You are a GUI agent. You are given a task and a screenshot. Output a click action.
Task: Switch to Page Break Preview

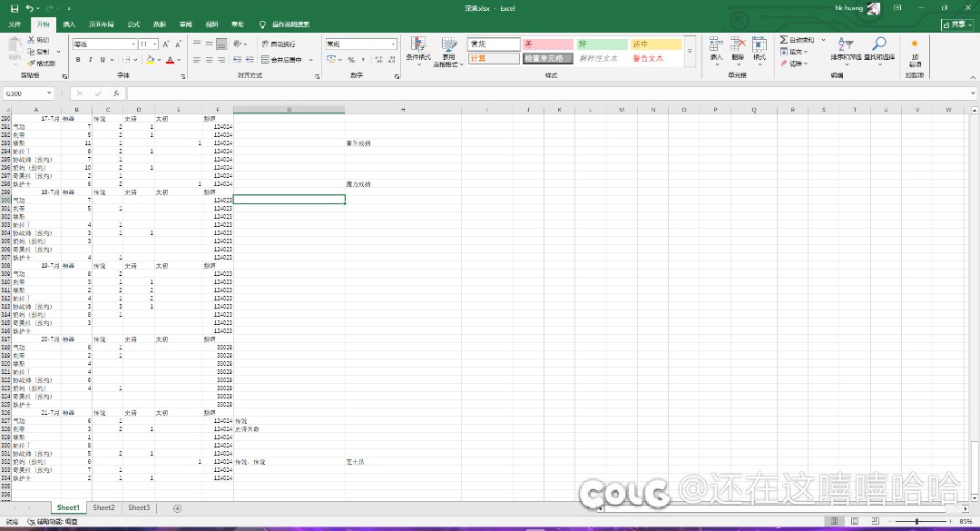[x=875, y=521]
